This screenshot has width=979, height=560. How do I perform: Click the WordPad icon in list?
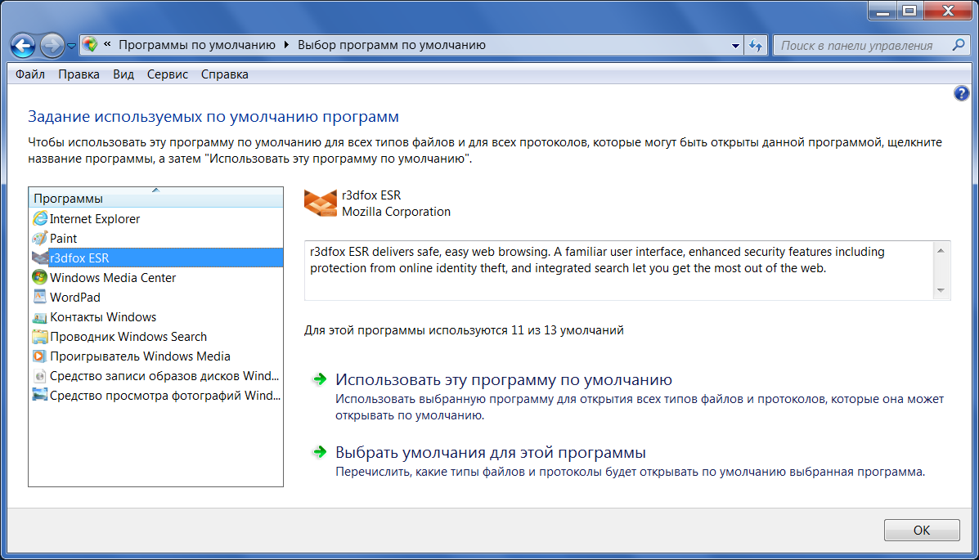pos(40,298)
